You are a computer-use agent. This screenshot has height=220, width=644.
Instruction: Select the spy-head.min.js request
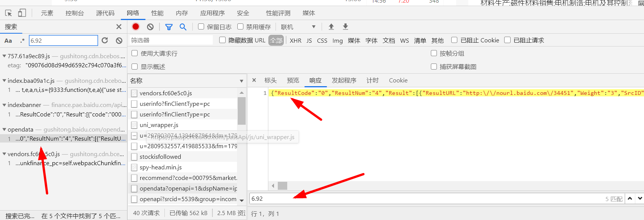pyautogui.click(x=183, y=167)
